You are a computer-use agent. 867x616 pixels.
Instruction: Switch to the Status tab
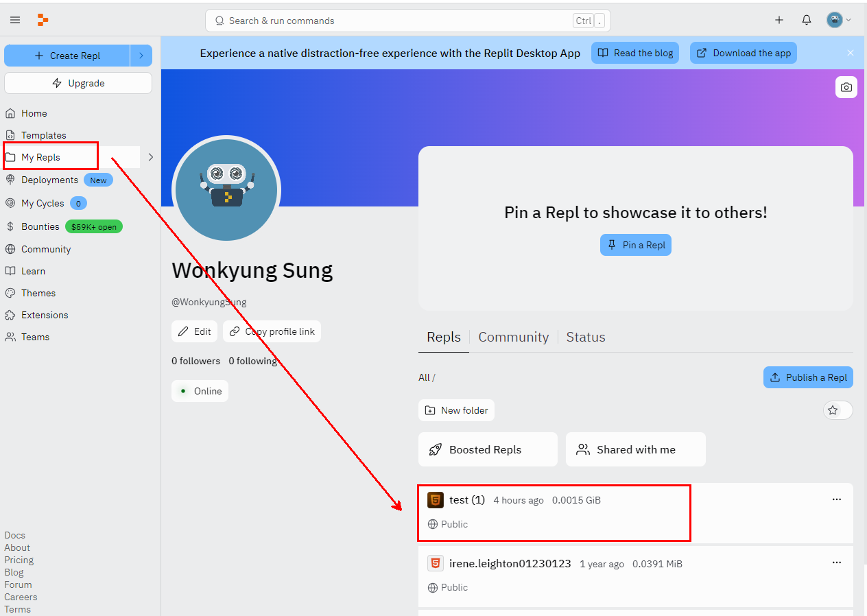click(x=586, y=337)
